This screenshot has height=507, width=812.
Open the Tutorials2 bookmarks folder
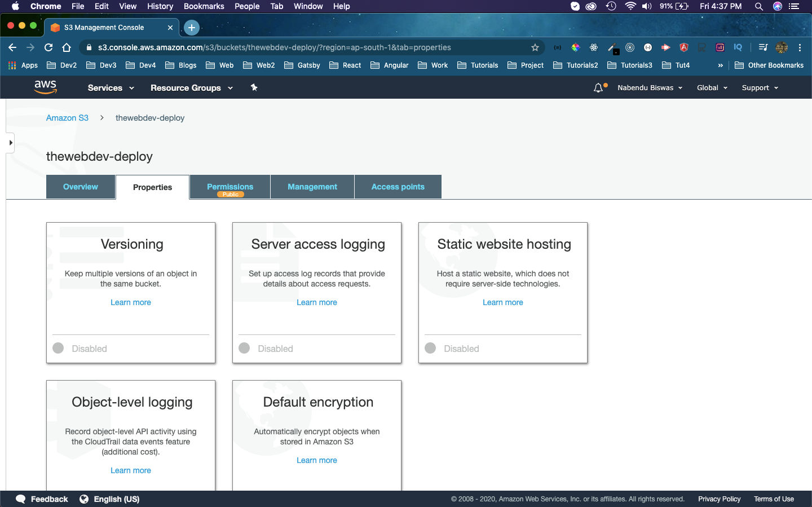[x=576, y=65]
